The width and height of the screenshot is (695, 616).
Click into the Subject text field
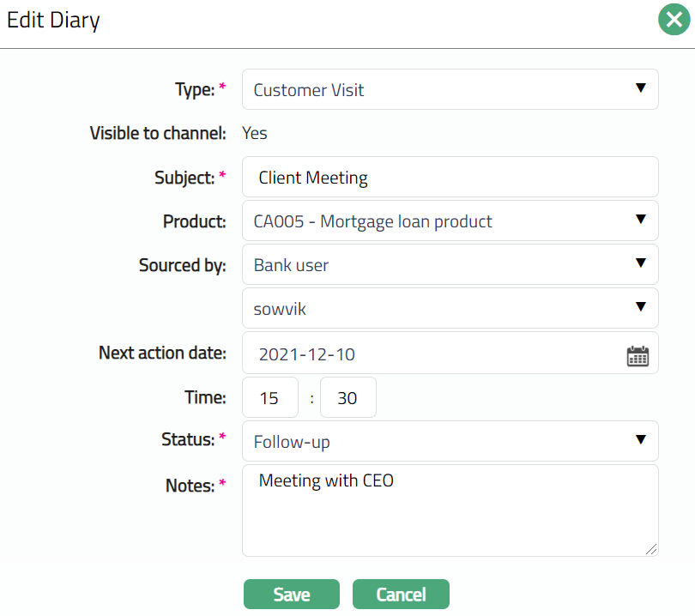tap(450, 178)
